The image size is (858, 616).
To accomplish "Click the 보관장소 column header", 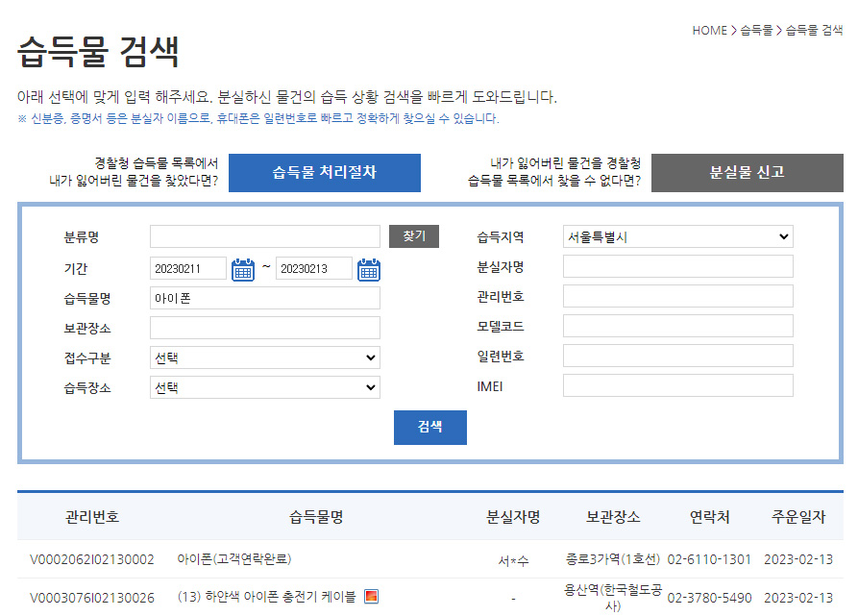I will coord(613,517).
